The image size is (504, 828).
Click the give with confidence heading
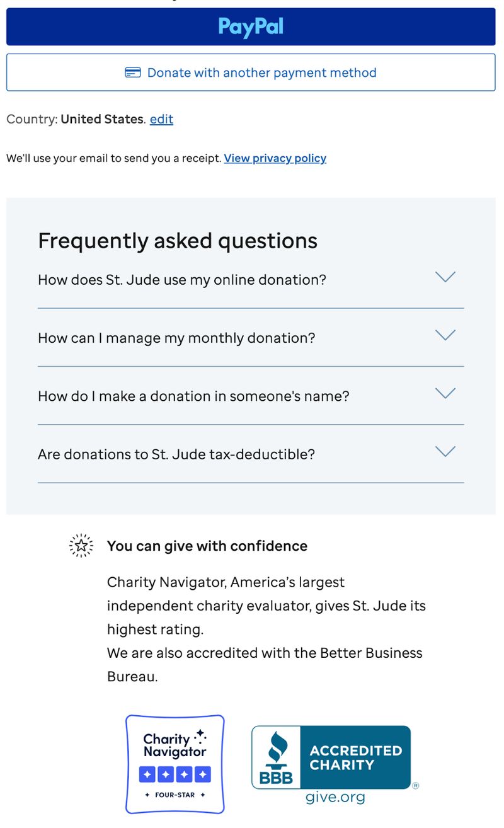207,546
